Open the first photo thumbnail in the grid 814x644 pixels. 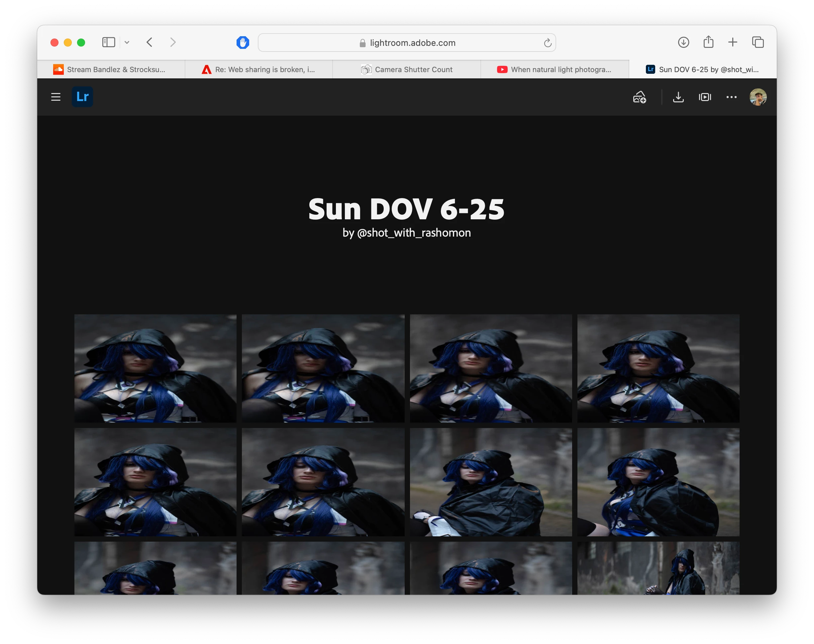pos(155,369)
